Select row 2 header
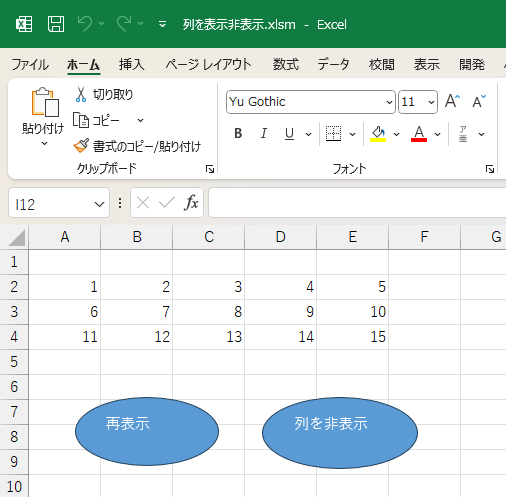Viewport: 506px width, 497px height. click(14, 287)
